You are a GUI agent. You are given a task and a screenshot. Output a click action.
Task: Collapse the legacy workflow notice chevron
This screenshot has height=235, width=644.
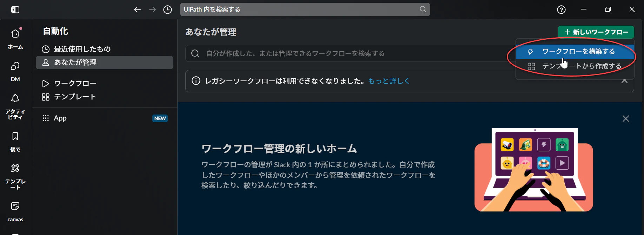pos(624,81)
